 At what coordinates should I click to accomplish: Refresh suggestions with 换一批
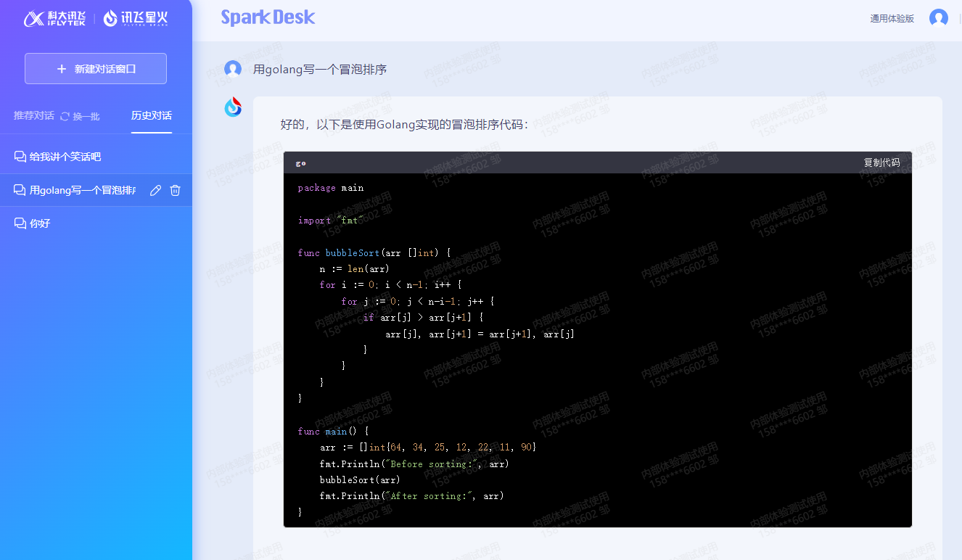pyautogui.click(x=80, y=116)
